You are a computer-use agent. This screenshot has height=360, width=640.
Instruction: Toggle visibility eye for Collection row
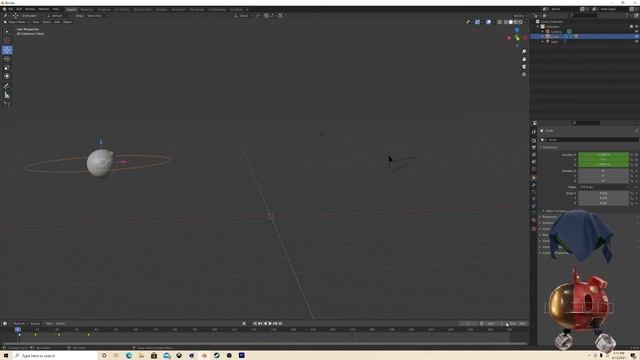click(636, 27)
